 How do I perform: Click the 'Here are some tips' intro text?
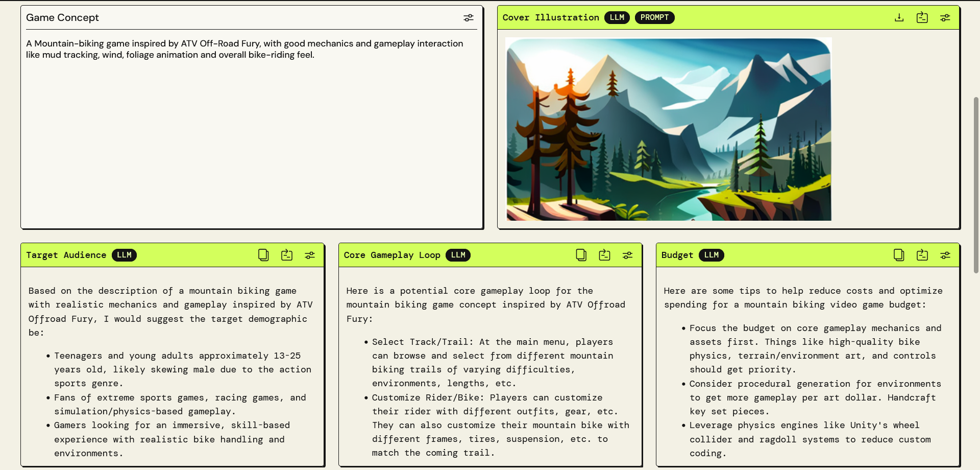803,297
